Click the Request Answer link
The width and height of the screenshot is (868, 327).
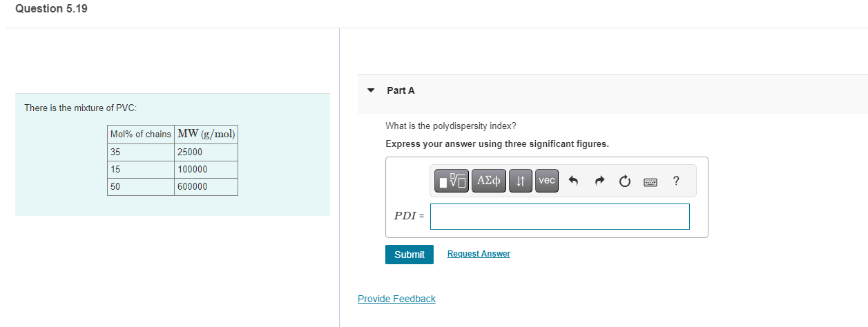(x=479, y=254)
